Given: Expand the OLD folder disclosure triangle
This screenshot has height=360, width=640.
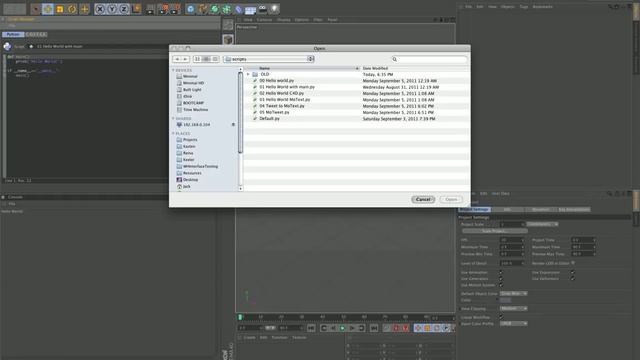Looking at the screenshot, I should tap(248, 74).
